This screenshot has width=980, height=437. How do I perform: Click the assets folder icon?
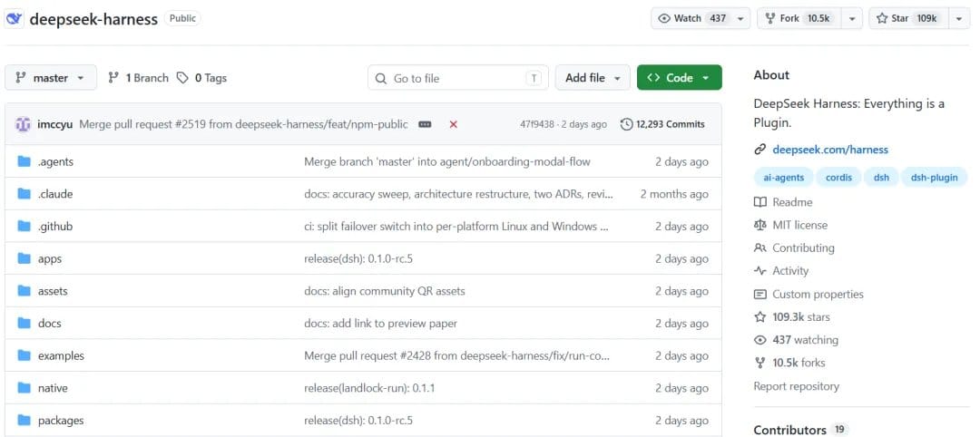pyautogui.click(x=24, y=291)
